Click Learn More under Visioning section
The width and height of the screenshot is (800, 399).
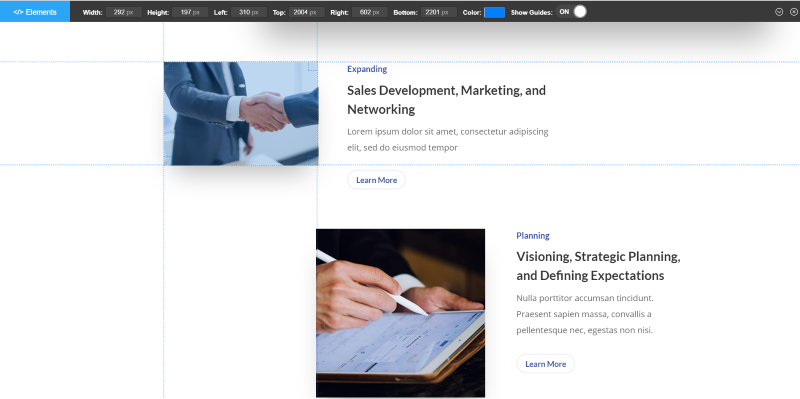click(x=545, y=364)
